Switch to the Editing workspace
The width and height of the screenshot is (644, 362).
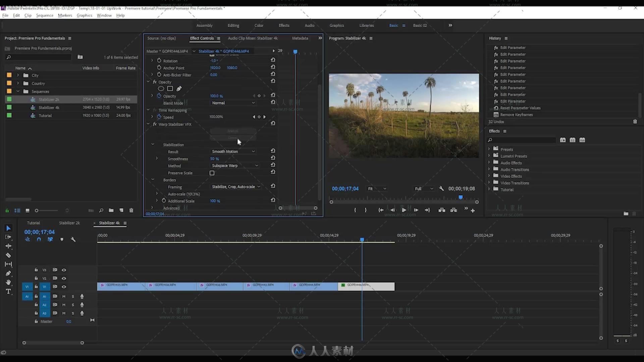pos(233,25)
